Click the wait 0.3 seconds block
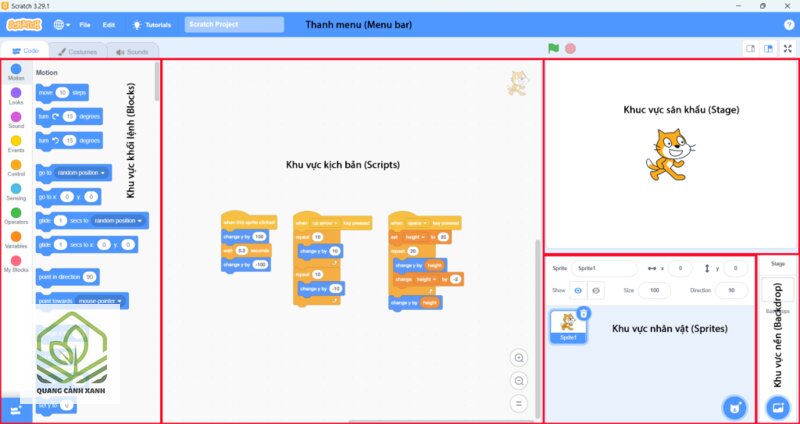Viewport: 800px width, 424px height. click(246, 251)
